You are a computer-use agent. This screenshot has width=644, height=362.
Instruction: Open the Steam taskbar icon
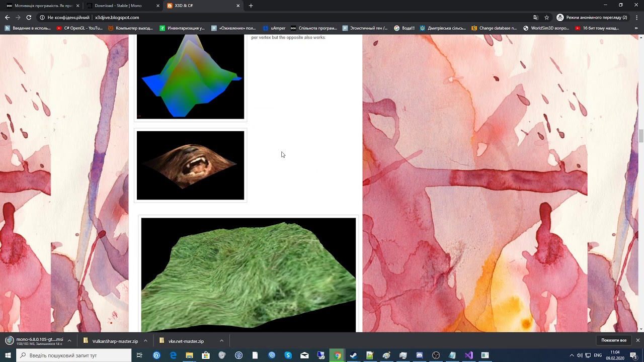tap(354, 355)
